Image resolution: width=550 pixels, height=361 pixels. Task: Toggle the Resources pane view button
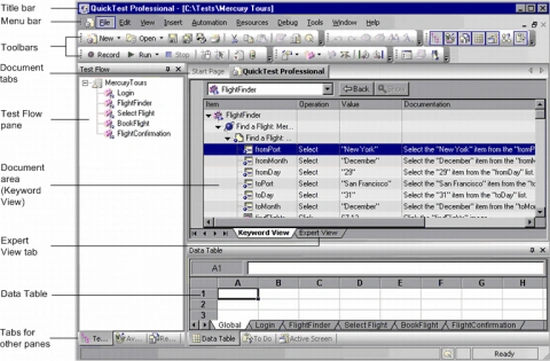point(464,38)
